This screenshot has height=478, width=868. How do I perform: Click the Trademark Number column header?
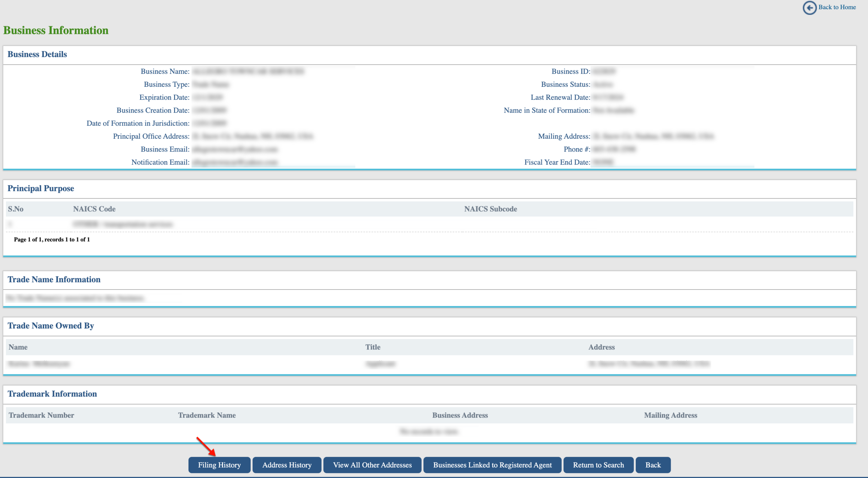coord(41,415)
